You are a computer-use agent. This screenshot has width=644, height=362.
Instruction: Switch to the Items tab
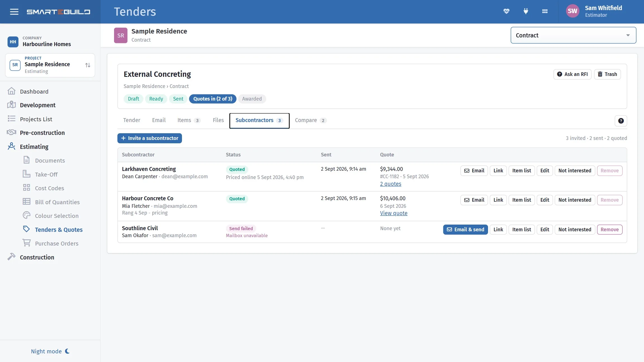click(189, 120)
